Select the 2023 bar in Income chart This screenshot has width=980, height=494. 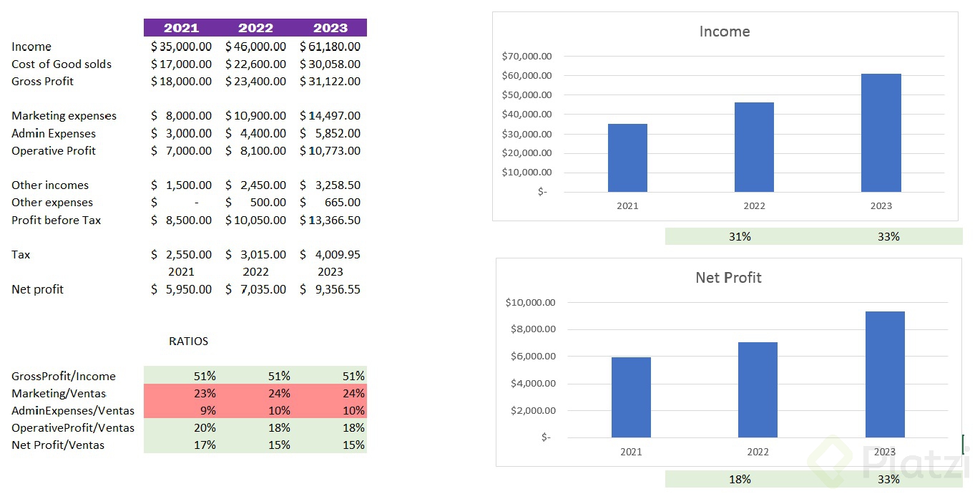(x=881, y=132)
